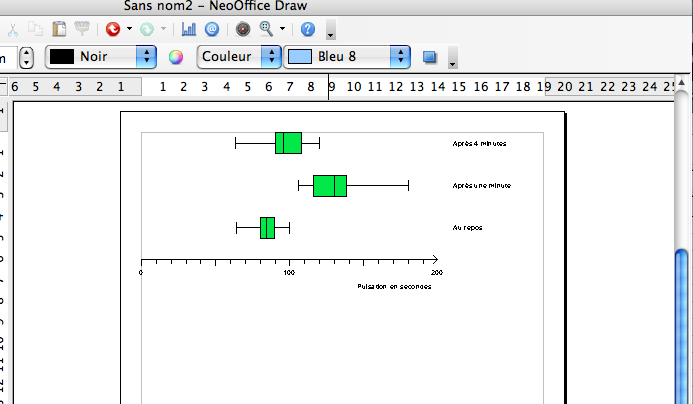Select the Format Paintbrush tool
The height and width of the screenshot is (404, 693).
pyautogui.click(x=83, y=29)
